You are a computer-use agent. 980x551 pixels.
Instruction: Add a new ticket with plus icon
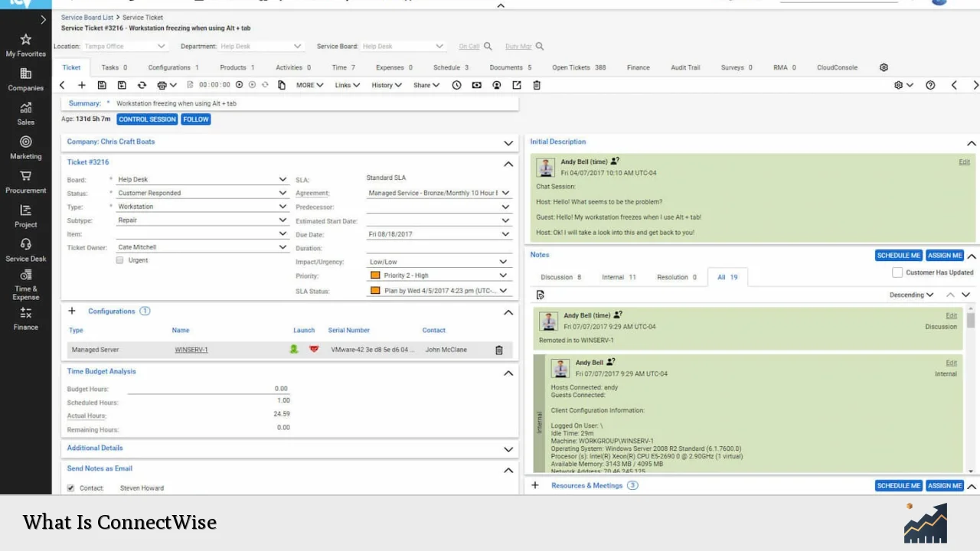tap(82, 85)
